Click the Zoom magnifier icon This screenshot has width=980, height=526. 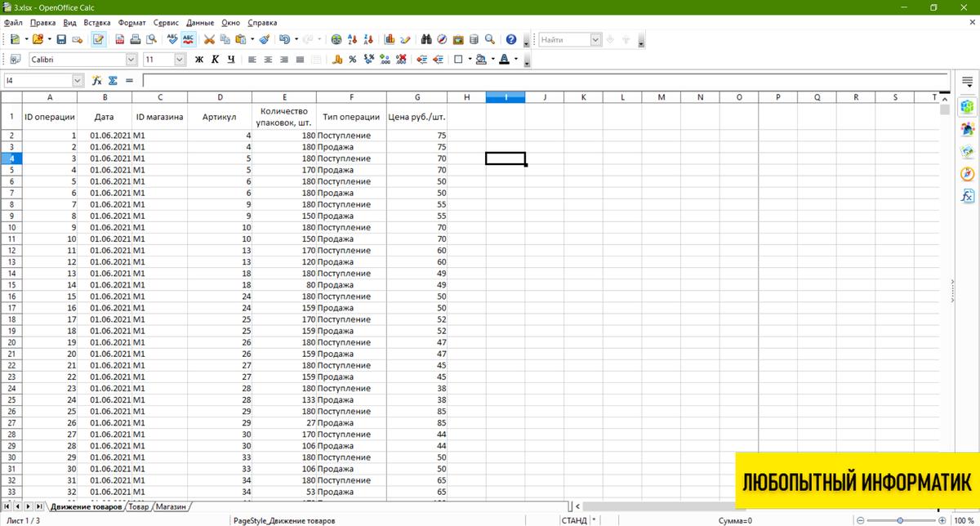coord(490,39)
